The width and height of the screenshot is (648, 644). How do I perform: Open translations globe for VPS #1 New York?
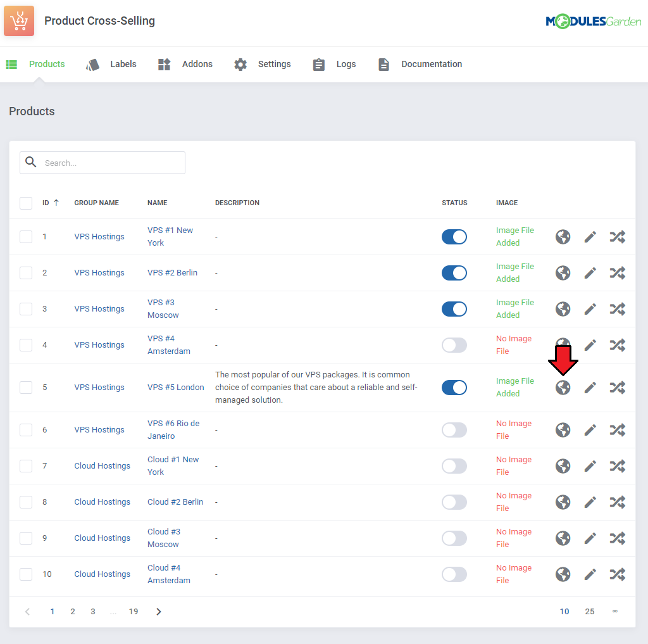pos(563,237)
